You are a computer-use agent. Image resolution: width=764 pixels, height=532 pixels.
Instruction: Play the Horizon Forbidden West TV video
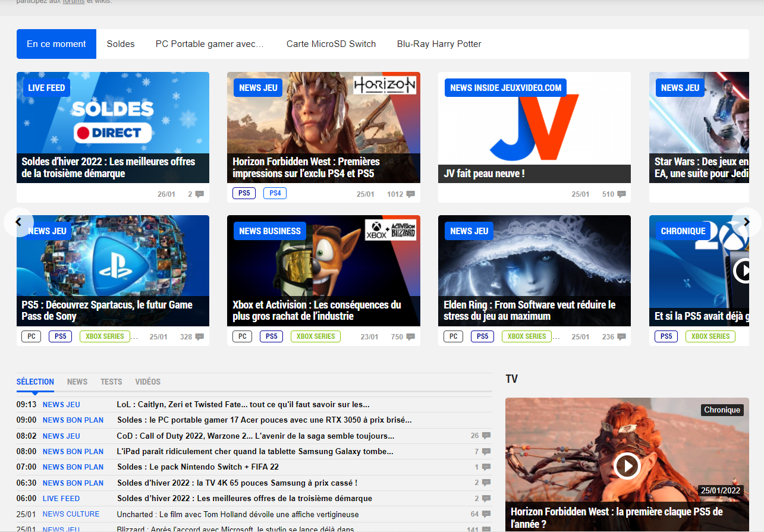click(627, 465)
